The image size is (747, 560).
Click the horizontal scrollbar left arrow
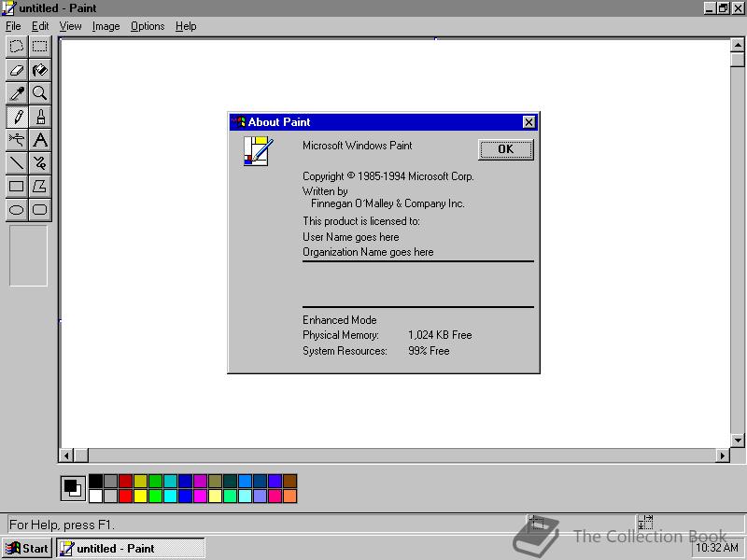coord(66,455)
